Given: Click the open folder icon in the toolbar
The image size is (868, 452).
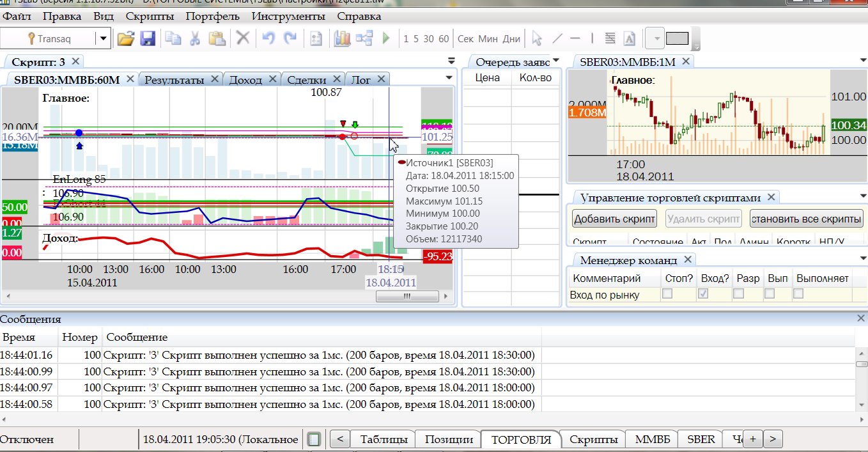Looking at the screenshot, I should (x=125, y=39).
